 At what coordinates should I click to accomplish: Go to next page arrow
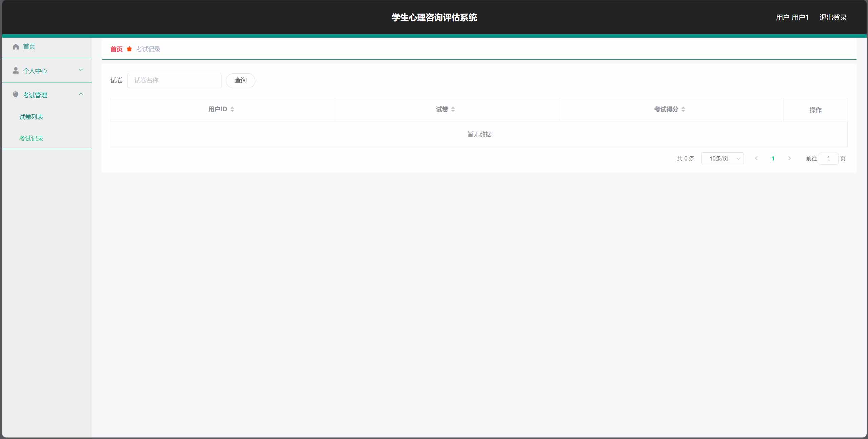pyautogui.click(x=789, y=158)
